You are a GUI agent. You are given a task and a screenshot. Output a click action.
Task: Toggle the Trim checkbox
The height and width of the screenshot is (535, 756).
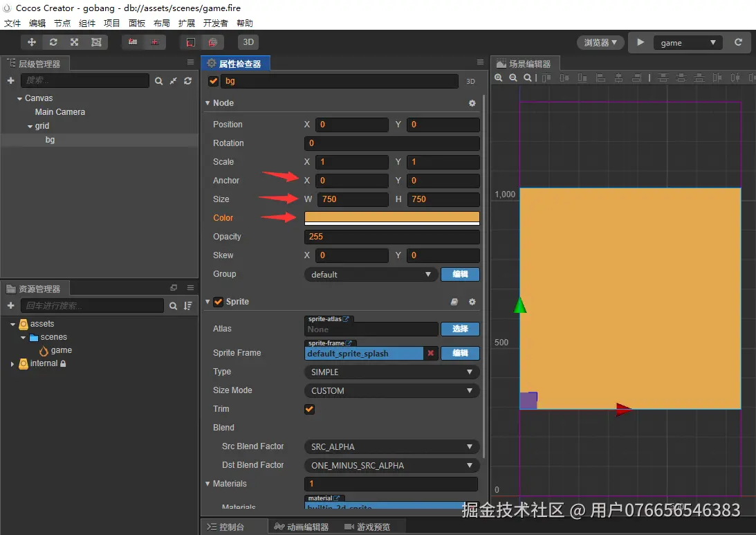point(310,409)
